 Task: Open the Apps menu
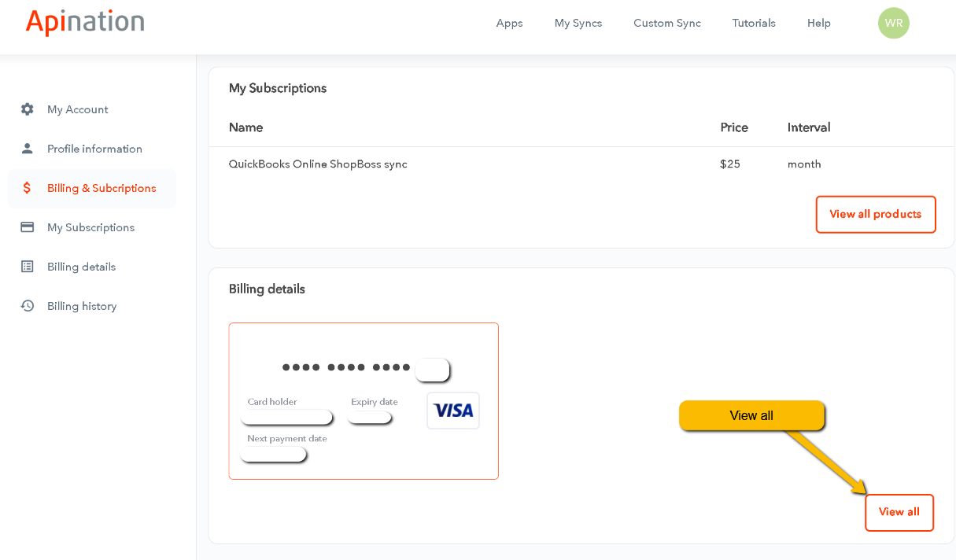[x=509, y=23]
